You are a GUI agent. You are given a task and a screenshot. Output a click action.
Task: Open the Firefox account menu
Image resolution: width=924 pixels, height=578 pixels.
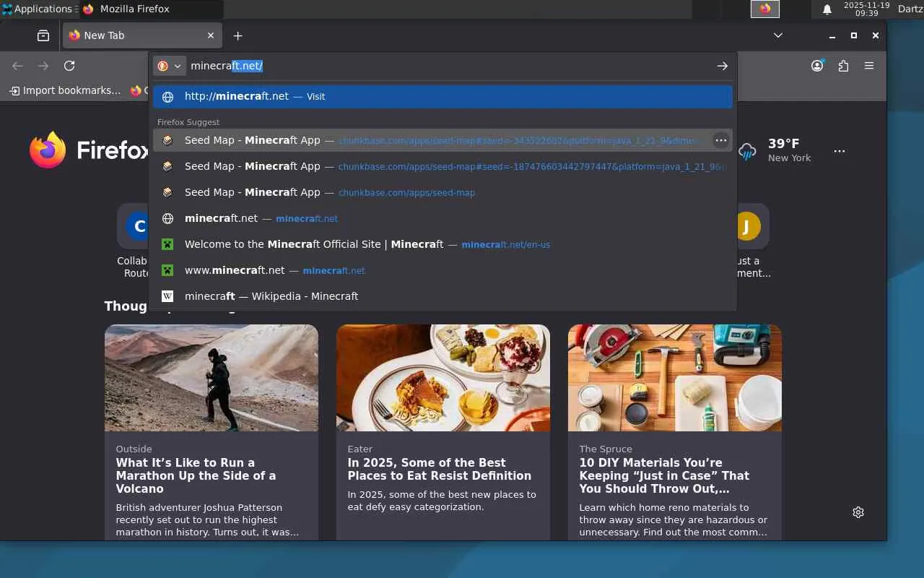(817, 66)
